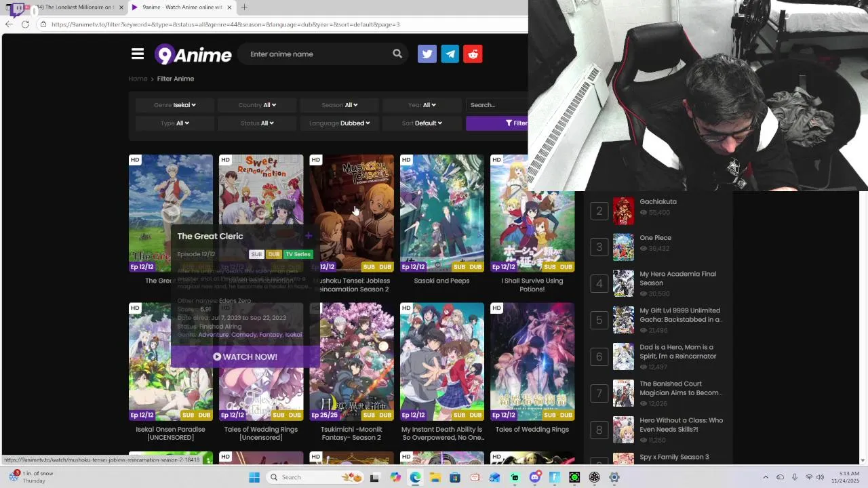This screenshot has width=868, height=488.
Task: Click WATCH NOW for The Great Cleric
Action: [x=245, y=357]
